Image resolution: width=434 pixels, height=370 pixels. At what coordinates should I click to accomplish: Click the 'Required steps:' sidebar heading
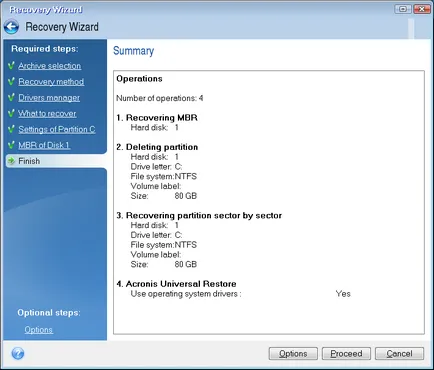click(45, 49)
